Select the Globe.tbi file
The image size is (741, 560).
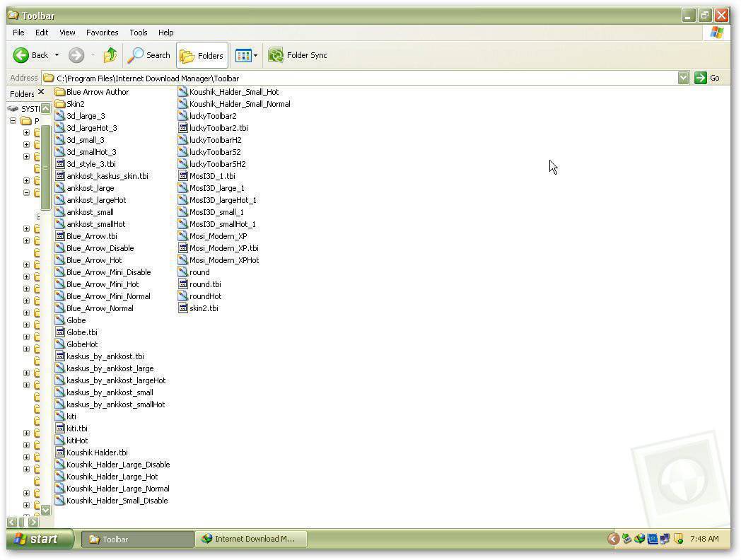(x=76, y=332)
